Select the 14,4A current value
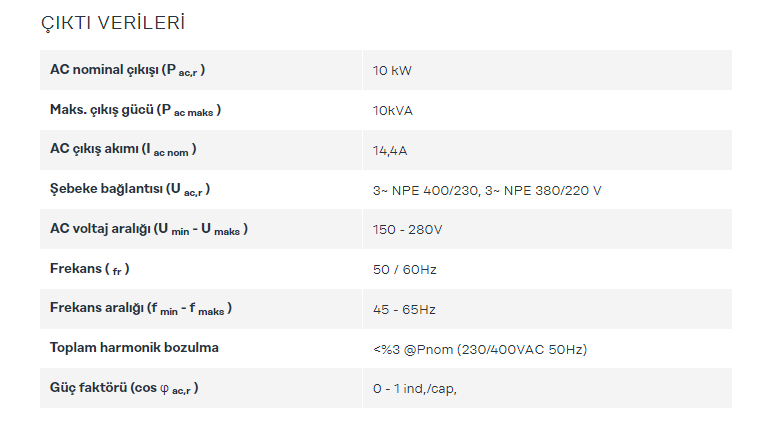Viewport: 759px width, 431px height. (x=390, y=151)
